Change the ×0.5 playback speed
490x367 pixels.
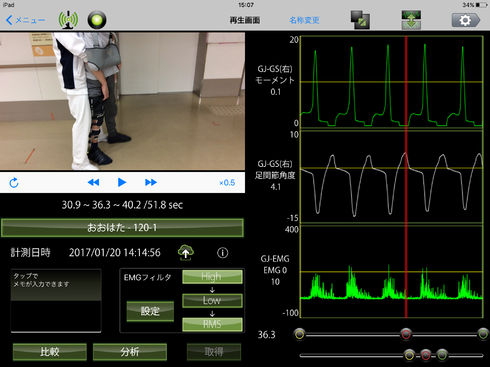point(227,183)
